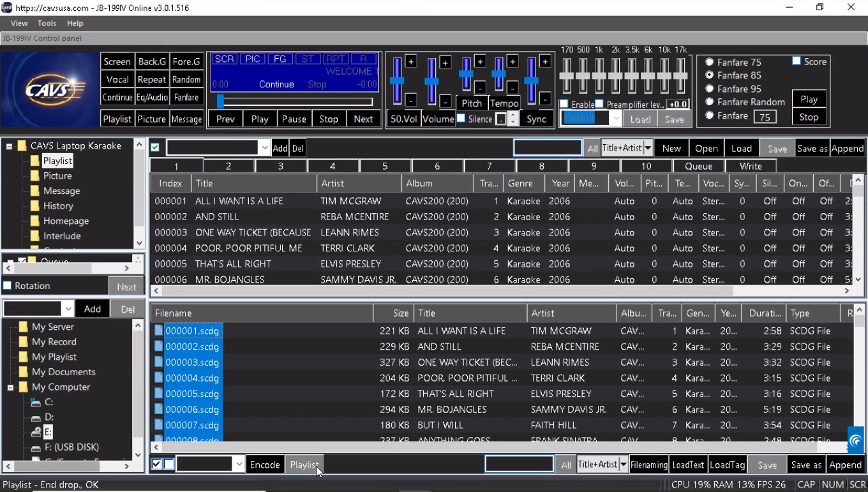Click the My Record folder icon
868x492 pixels.
(24, 342)
